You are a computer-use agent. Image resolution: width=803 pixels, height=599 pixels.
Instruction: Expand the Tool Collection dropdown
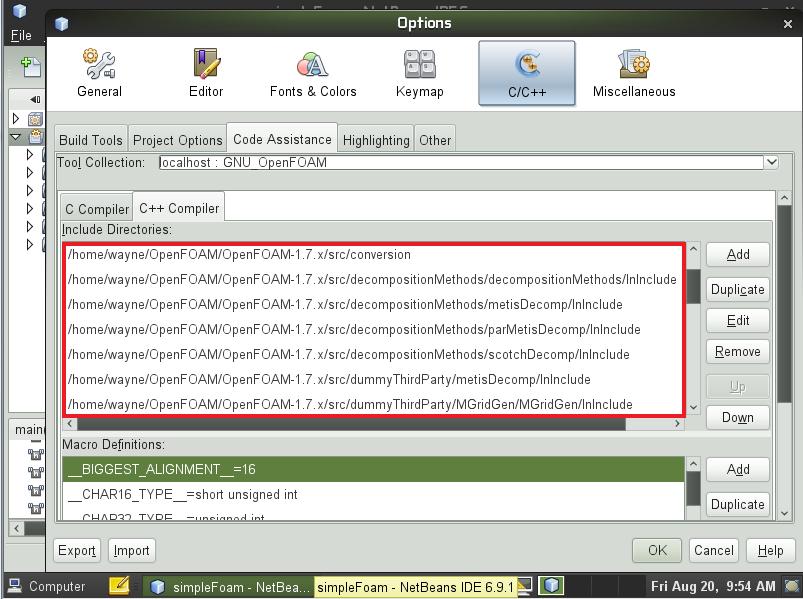[x=771, y=162]
